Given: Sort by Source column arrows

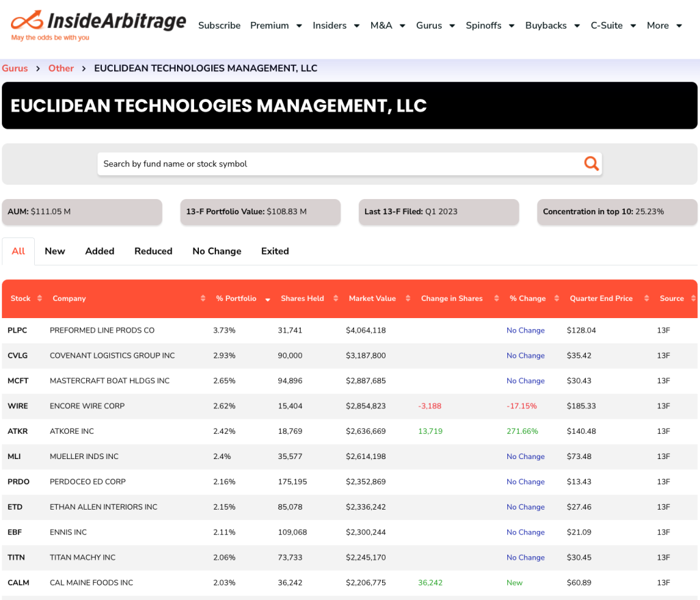Looking at the screenshot, I should (693, 298).
